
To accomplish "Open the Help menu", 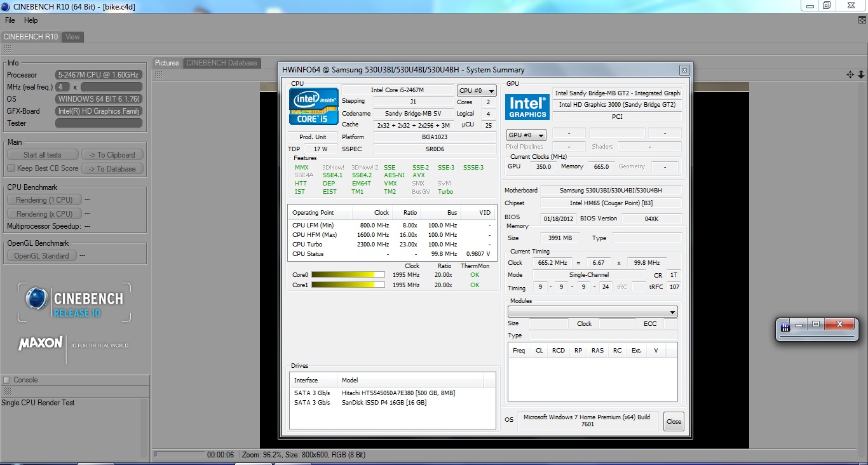I will tap(31, 20).
